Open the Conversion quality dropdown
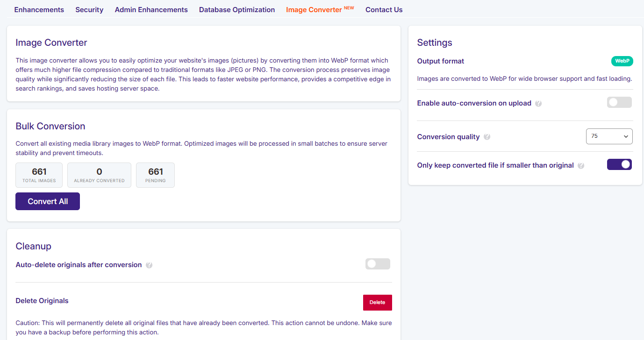Image resolution: width=644 pixels, height=340 pixels. (609, 136)
